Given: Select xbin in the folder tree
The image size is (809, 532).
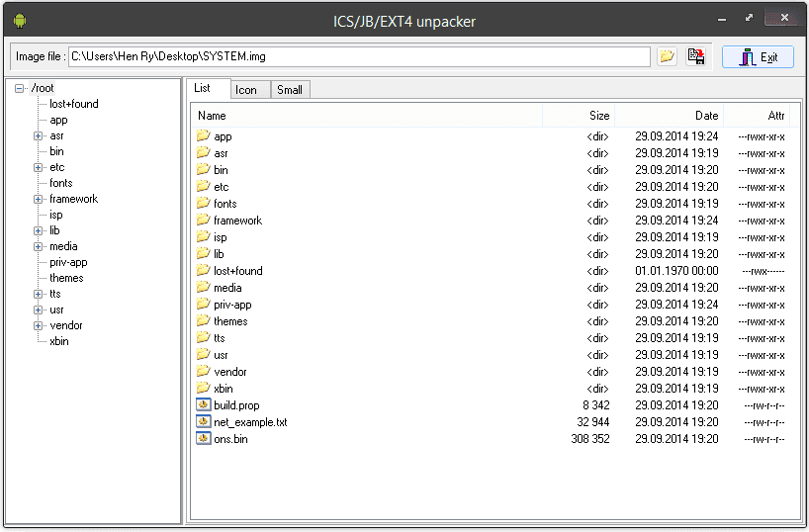Looking at the screenshot, I should (x=58, y=341).
